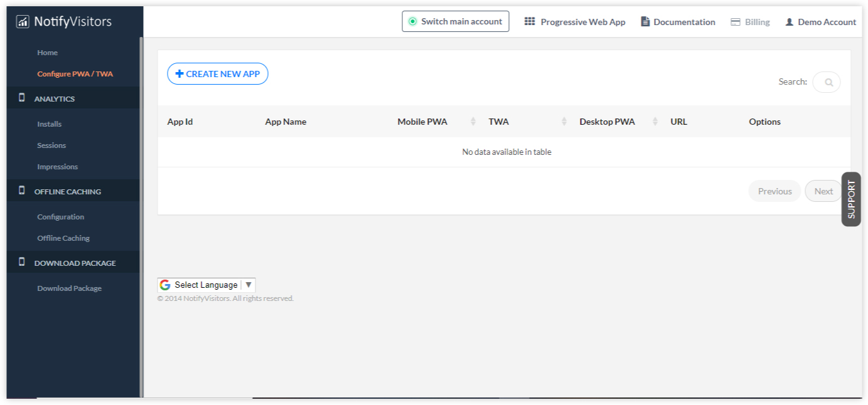Open the Sessions analytics page
This screenshot has height=405, width=868.
51,145
